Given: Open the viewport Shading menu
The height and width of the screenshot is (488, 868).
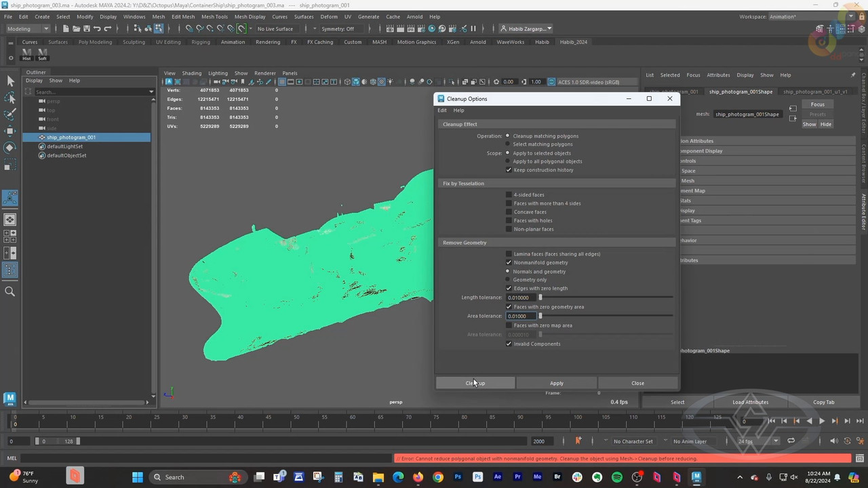Looking at the screenshot, I should pyautogui.click(x=191, y=73).
